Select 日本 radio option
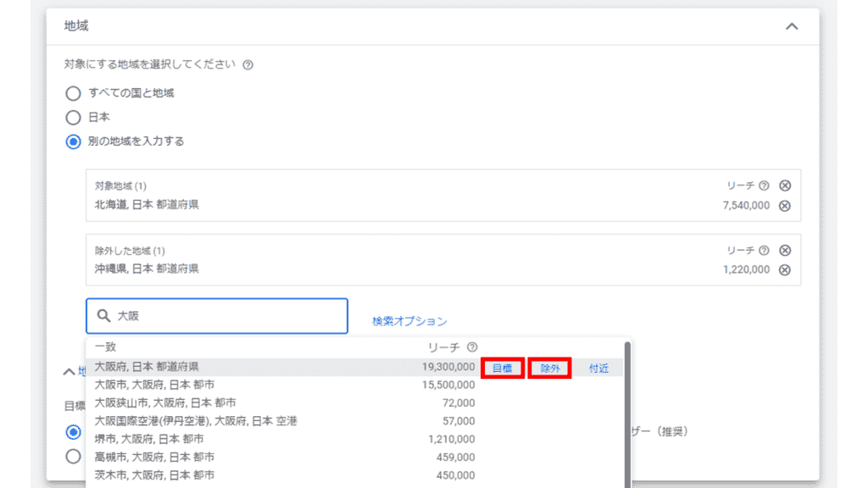This screenshot has height=488, width=868. click(x=74, y=118)
